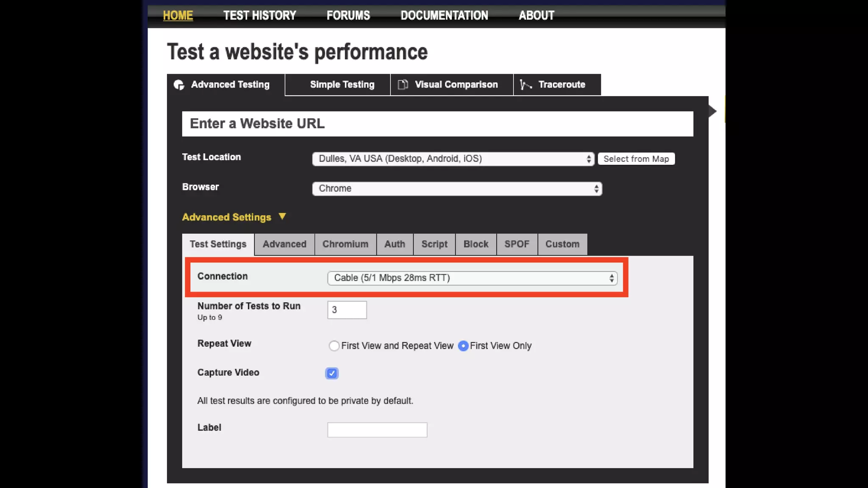Open the Documentation link

(444, 16)
